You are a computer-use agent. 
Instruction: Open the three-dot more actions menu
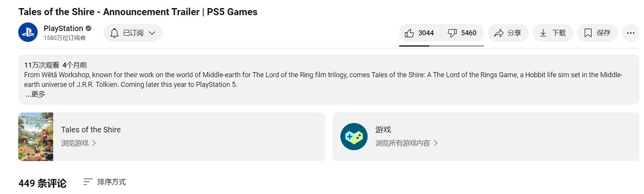[x=630, y=33]
